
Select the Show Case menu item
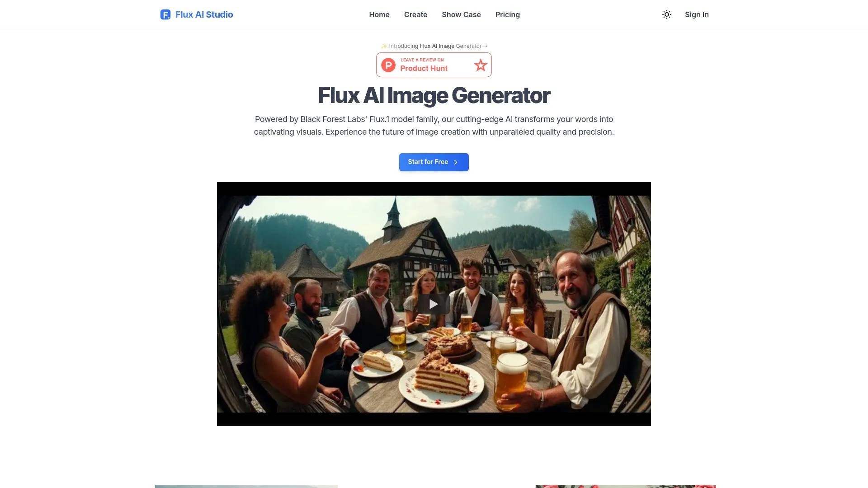[461, 14]
